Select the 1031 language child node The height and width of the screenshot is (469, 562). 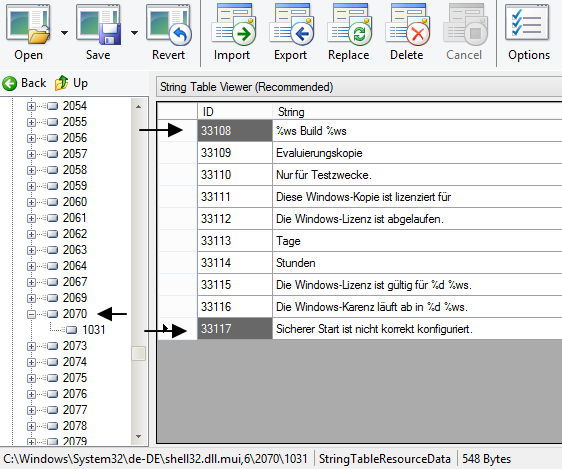click(x=86, y=330)
